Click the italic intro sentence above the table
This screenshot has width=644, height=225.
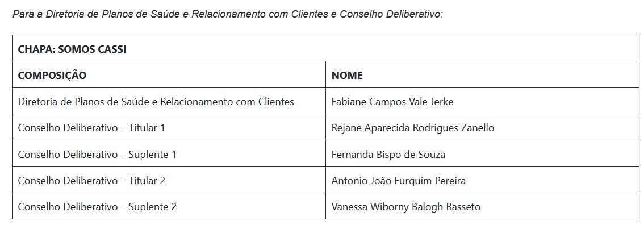click(228, 14)
